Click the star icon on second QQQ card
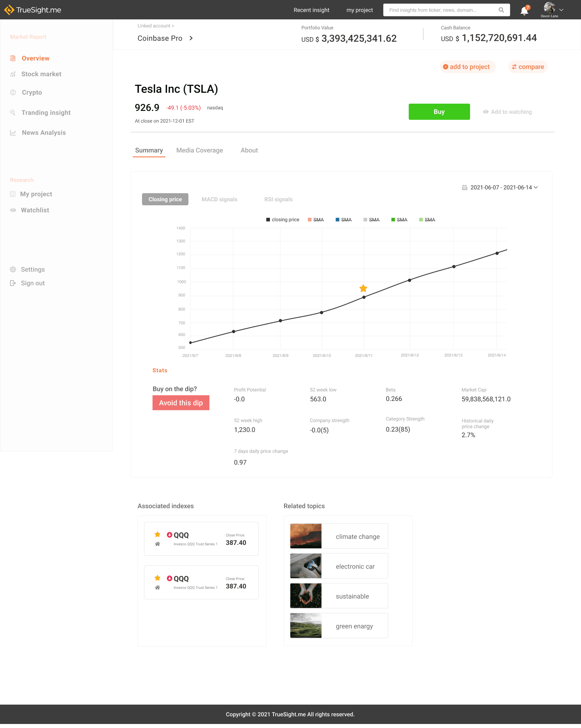The height and width of the screenshot is (728, 581). 157,578
